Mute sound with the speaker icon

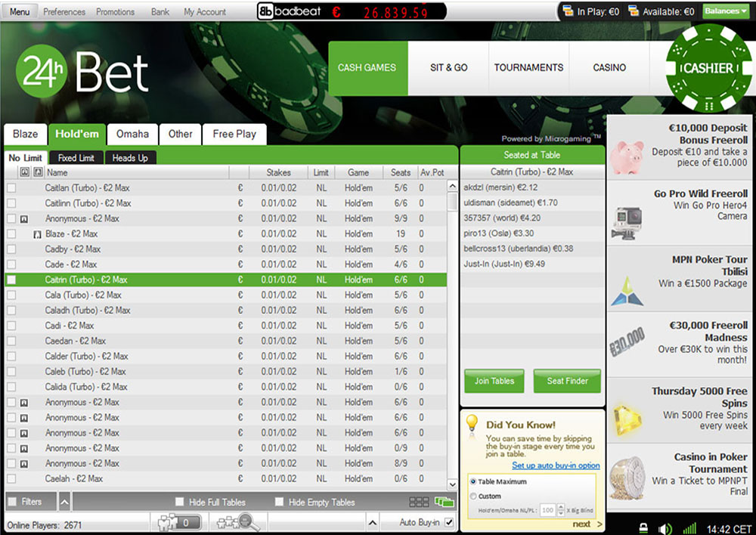(665, 528)
